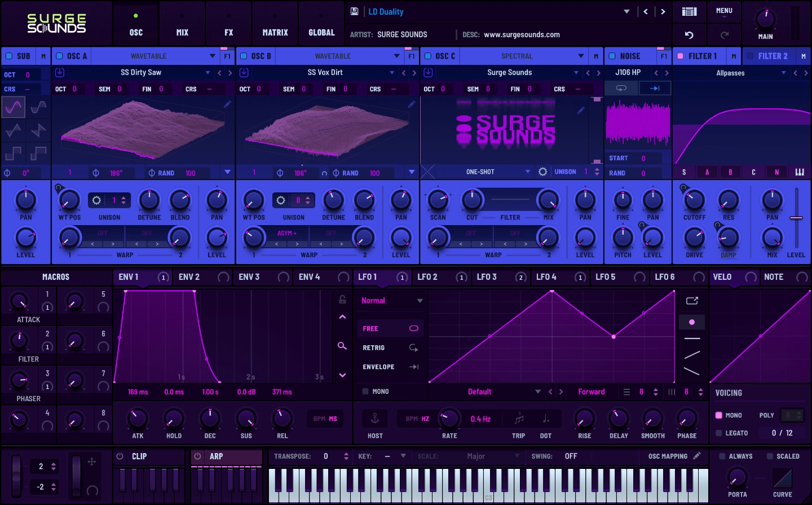The image size is (812, 505).
Task: Click the undo arrow icon
Action: (x=689, y=35)
